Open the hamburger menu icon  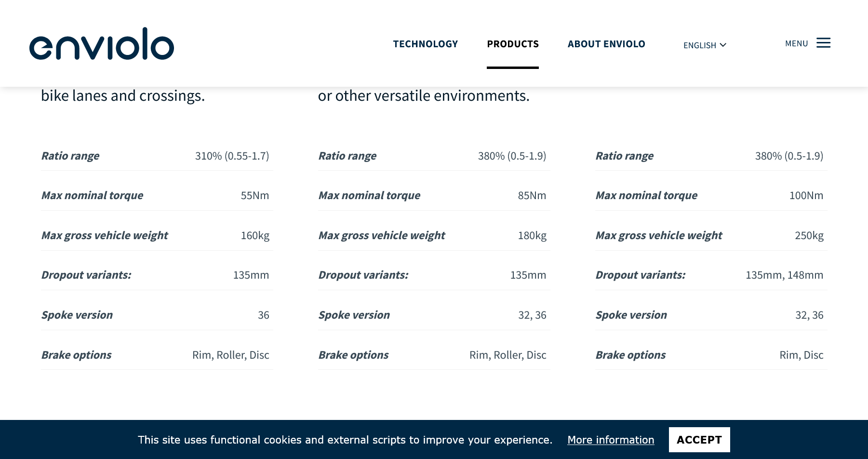[x=823, y=43]
